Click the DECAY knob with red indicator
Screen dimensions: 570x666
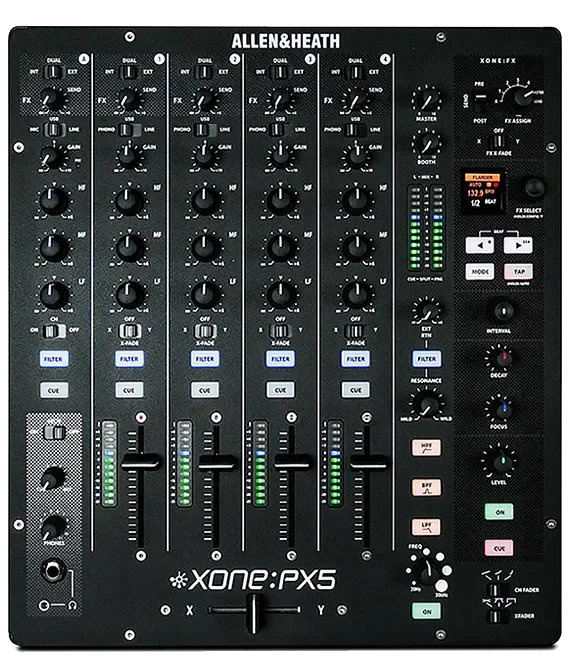pos(503,358)
